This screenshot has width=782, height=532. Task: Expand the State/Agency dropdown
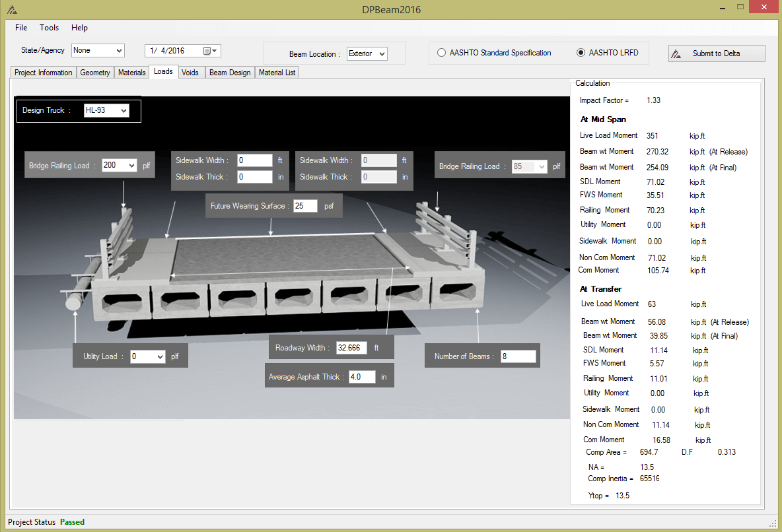(119, 50)
